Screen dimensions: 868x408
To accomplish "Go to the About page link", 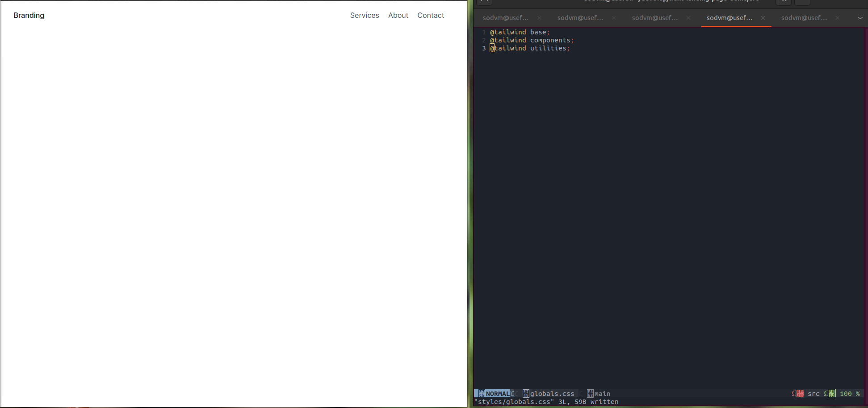I will pos(398,15).
